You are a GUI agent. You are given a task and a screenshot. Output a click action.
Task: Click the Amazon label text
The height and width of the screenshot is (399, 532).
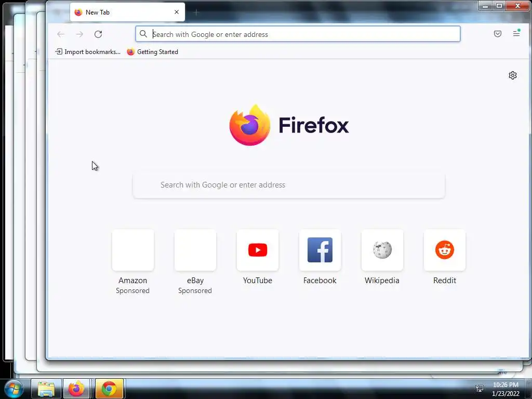pyautogui.click(x=132, y=281)
